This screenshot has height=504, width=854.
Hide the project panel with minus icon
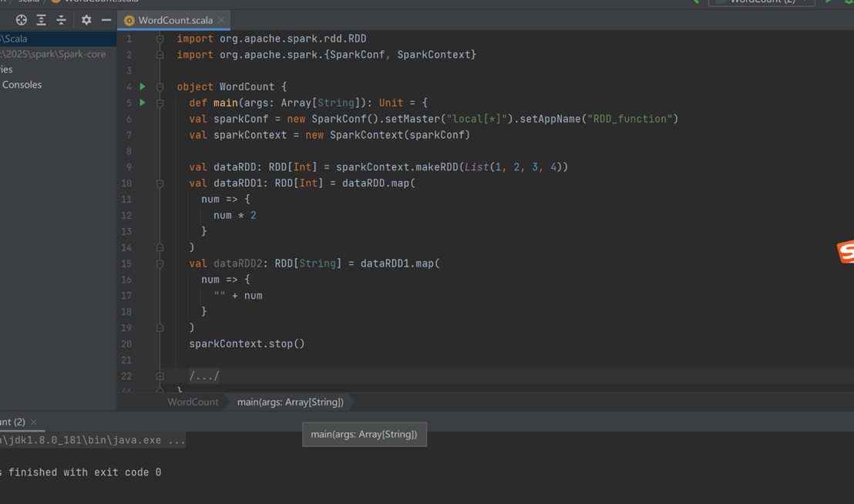pyautogui.click(x=106, y=20)
